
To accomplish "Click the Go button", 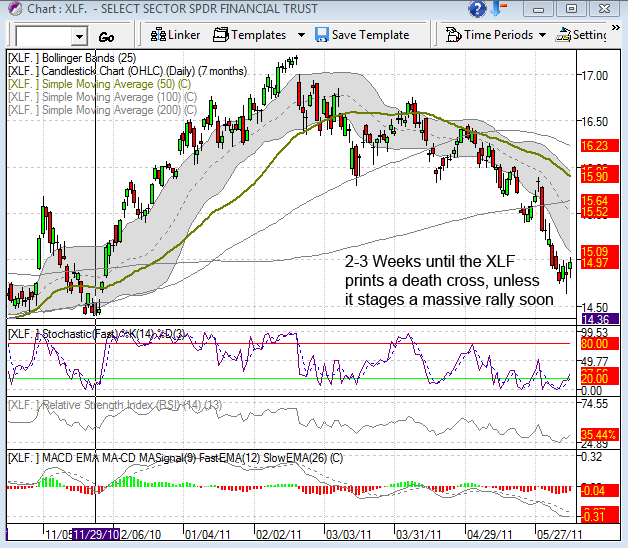I will coord(107,37).
